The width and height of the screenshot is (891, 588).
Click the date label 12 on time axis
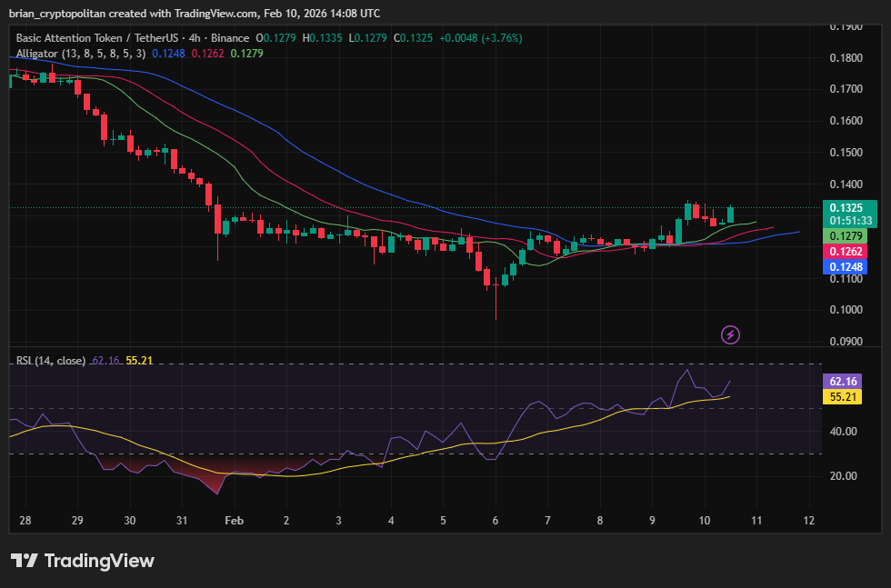(808, 521)
